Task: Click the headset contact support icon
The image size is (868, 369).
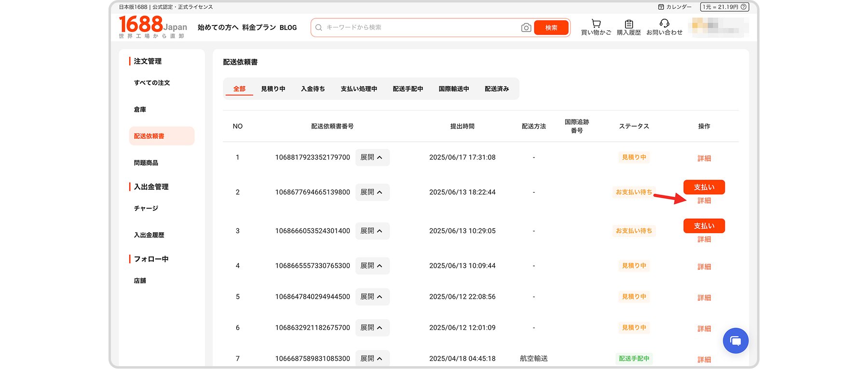Action: (664, 23)
